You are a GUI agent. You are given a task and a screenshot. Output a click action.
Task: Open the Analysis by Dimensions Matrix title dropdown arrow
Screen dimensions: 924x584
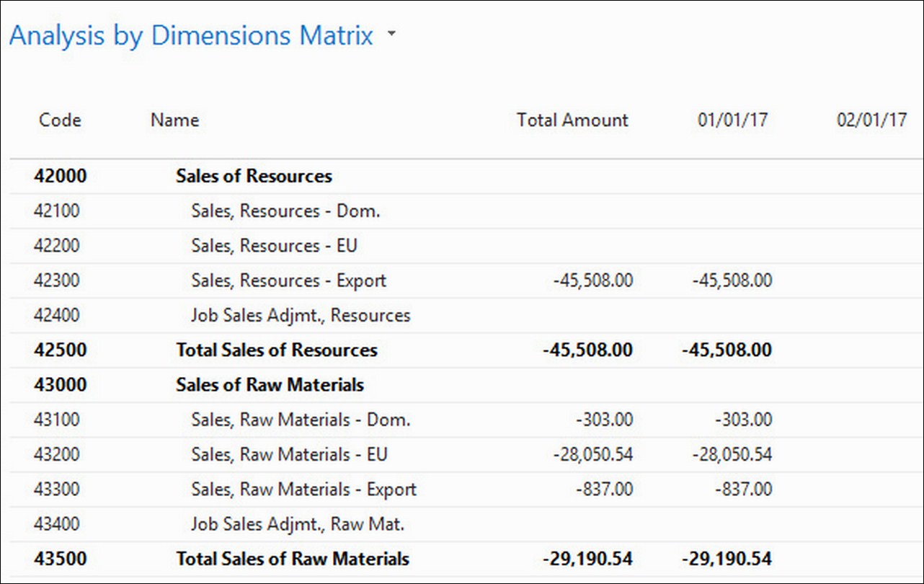pyautogui.click(x=391, y=34)
